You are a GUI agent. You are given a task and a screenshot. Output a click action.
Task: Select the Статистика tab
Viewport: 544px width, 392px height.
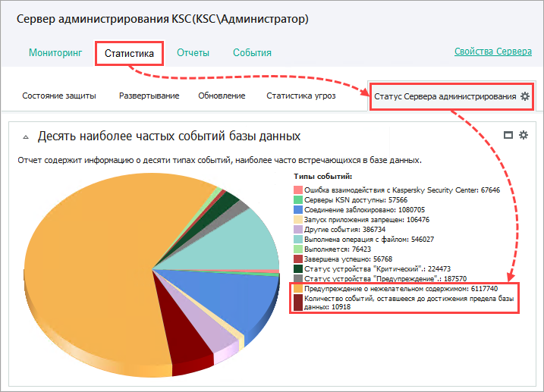(x=129, y=53)
